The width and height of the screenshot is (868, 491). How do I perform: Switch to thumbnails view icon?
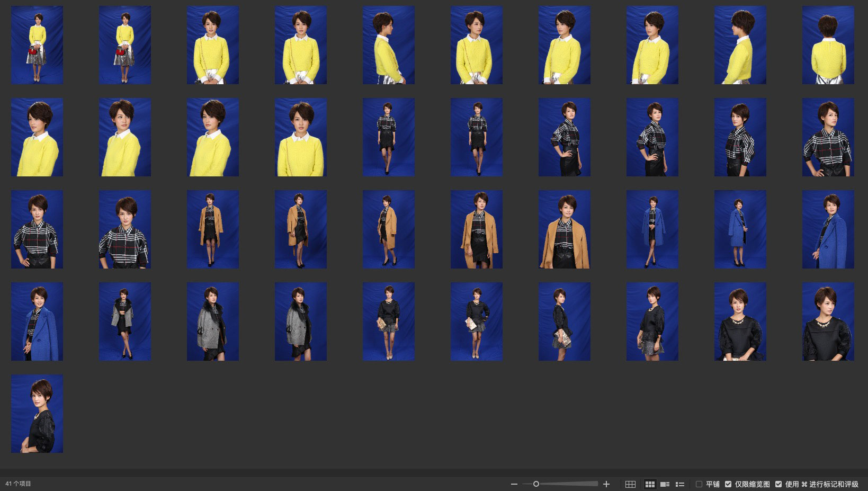click(650, 484)
